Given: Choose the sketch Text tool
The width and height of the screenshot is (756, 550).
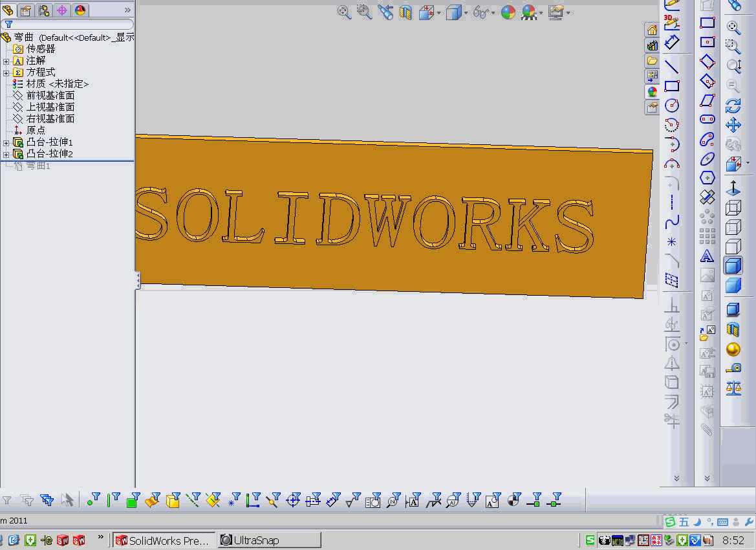Looking at the screenshot, I should click(x=707, y=256).
